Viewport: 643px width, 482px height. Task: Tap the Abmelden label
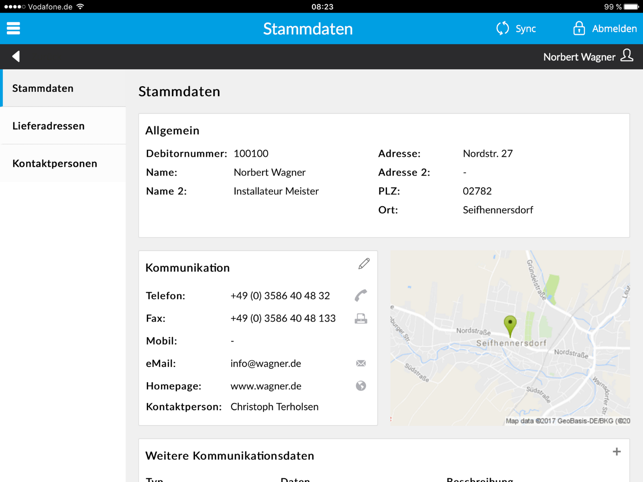614,29
